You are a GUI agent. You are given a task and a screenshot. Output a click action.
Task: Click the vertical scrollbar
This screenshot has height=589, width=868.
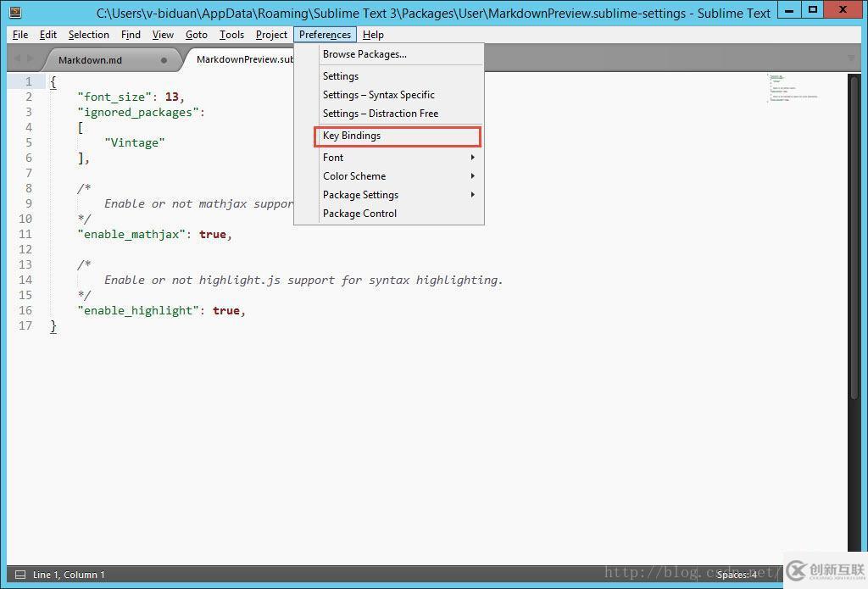coord(854,237)
